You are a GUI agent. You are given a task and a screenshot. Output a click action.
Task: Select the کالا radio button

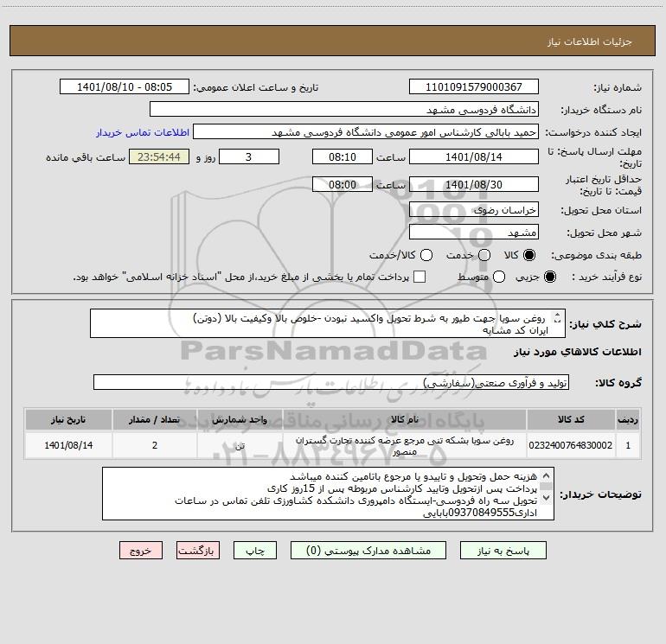point(529,255)
